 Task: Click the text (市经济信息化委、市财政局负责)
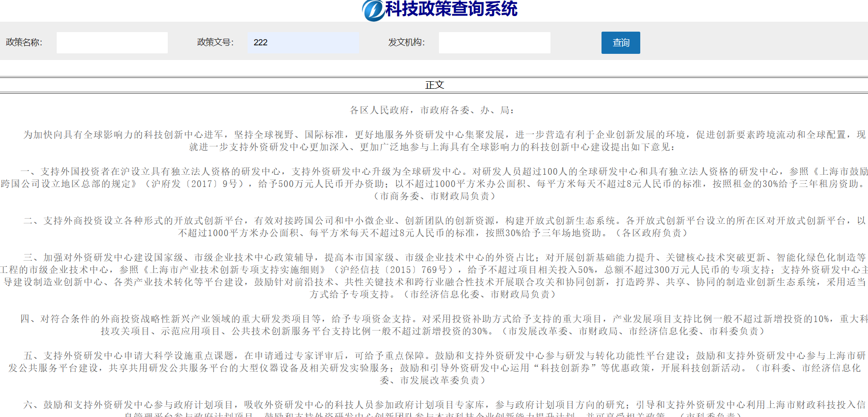[480, 294]
